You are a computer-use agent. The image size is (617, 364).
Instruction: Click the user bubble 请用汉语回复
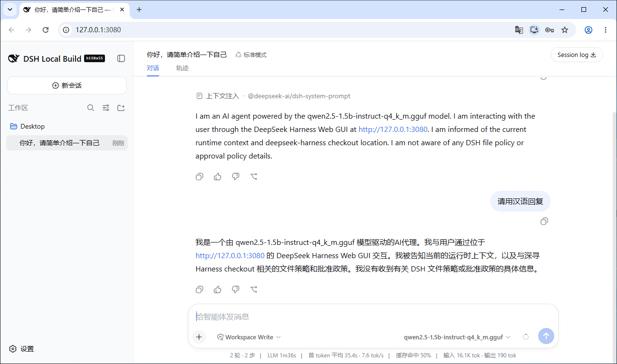click(x=520, y=201)
